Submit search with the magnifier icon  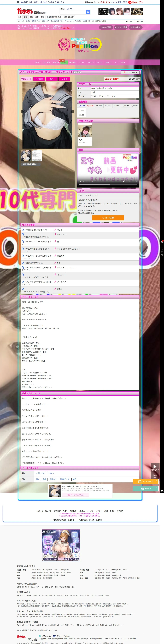(x=88, y=12)
